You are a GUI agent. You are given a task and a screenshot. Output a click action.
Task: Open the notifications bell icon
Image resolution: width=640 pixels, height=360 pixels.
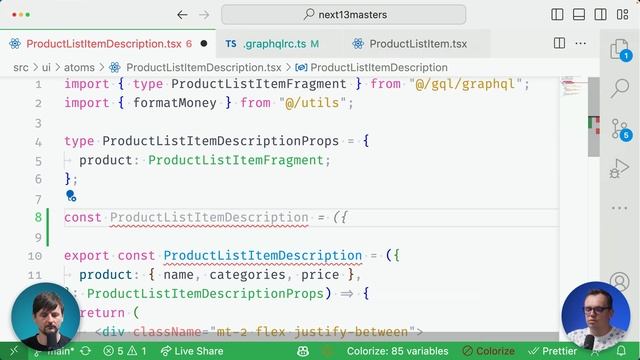coord(621,351)
